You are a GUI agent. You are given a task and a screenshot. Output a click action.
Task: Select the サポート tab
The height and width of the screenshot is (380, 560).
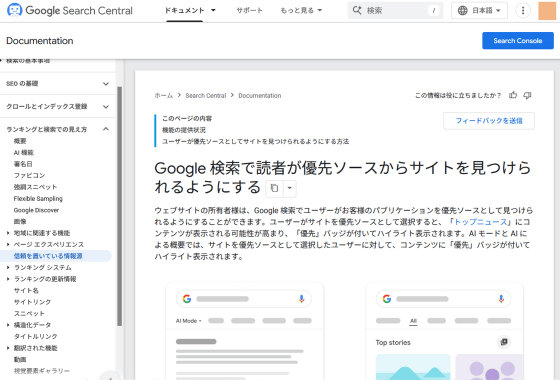250,10
